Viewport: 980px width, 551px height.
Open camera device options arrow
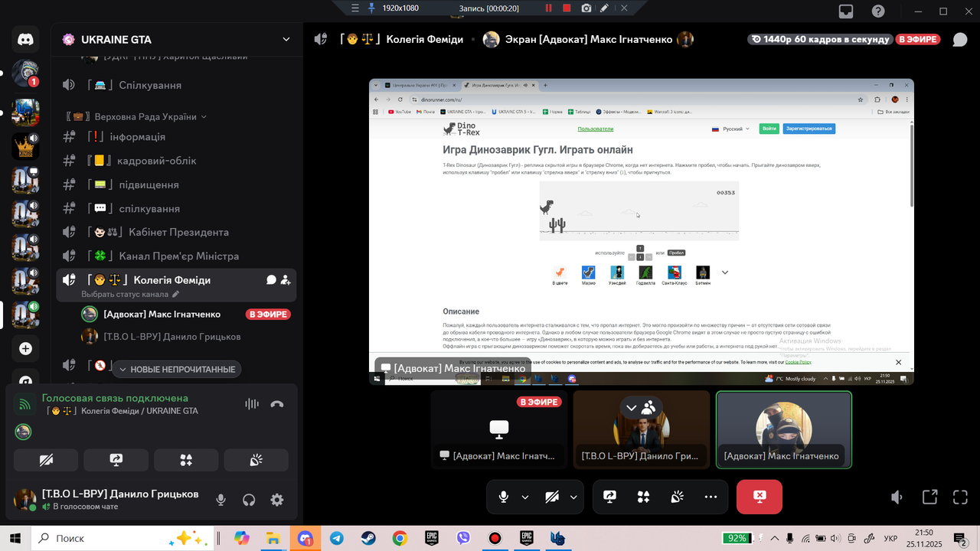[573, 497]
